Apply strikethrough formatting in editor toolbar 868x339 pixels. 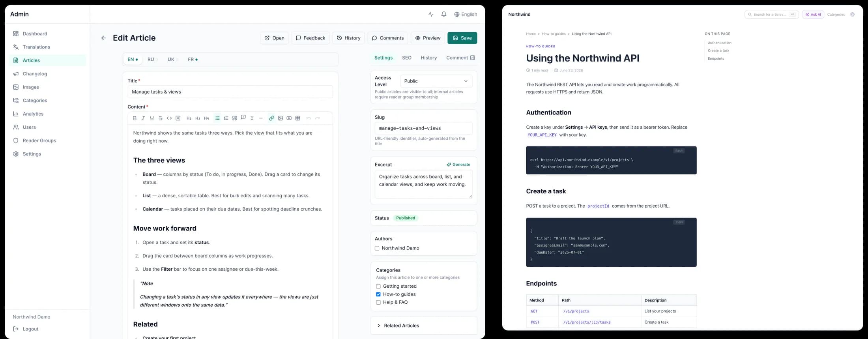pos(161,118)
